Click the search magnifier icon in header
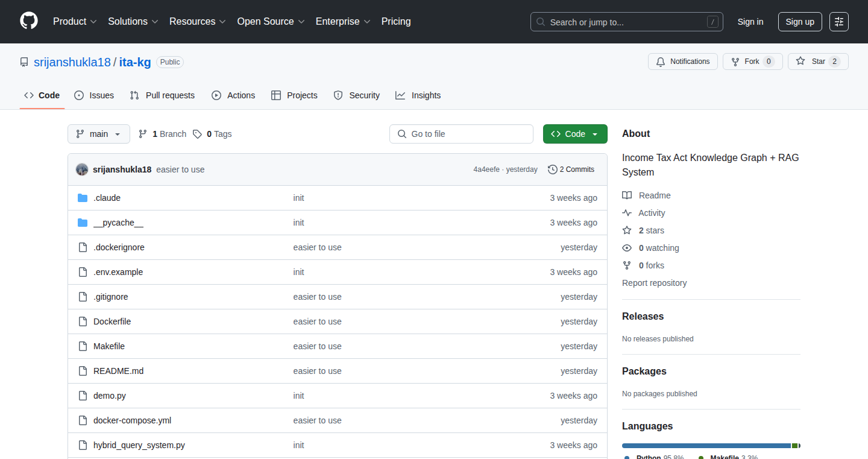The image size is (868, 459). pos(541,22)
